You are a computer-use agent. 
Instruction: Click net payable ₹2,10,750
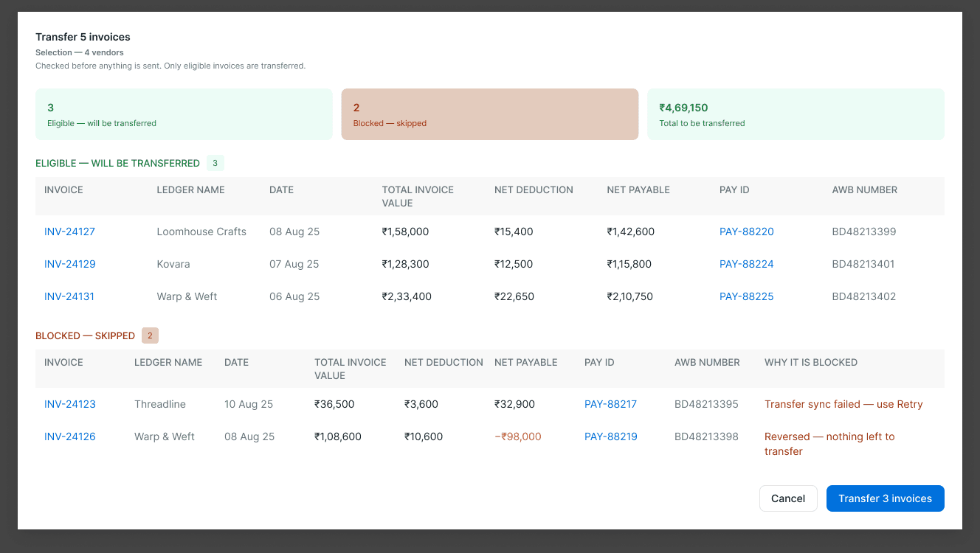[631, 296]
